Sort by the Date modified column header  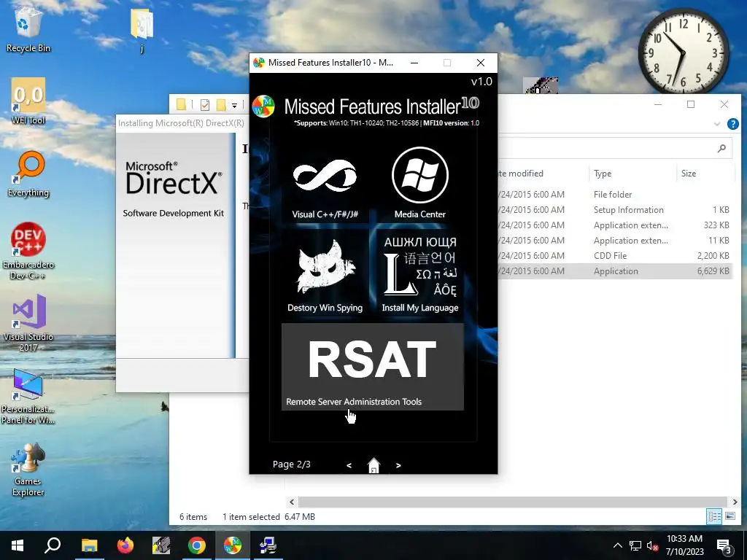click(543, 174)
